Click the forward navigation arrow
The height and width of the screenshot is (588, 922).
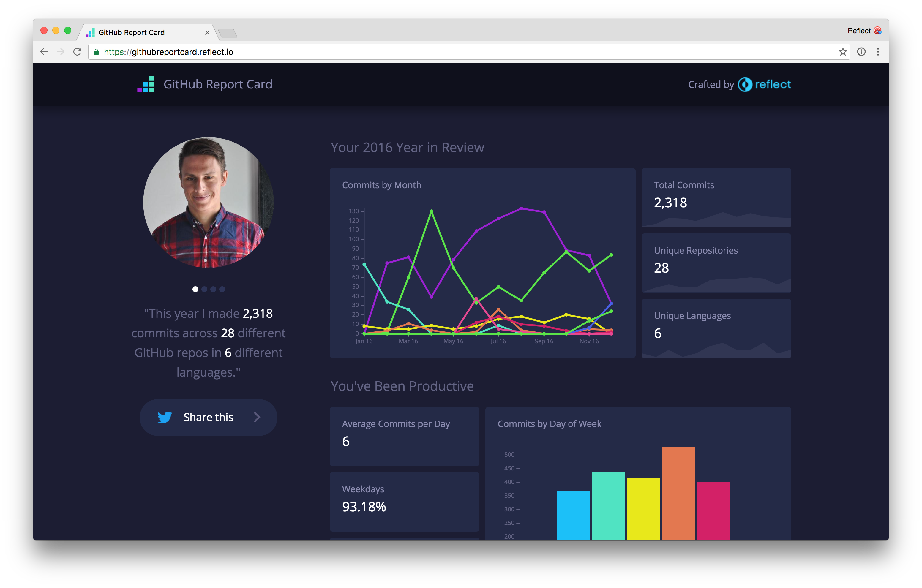point(61,52)
